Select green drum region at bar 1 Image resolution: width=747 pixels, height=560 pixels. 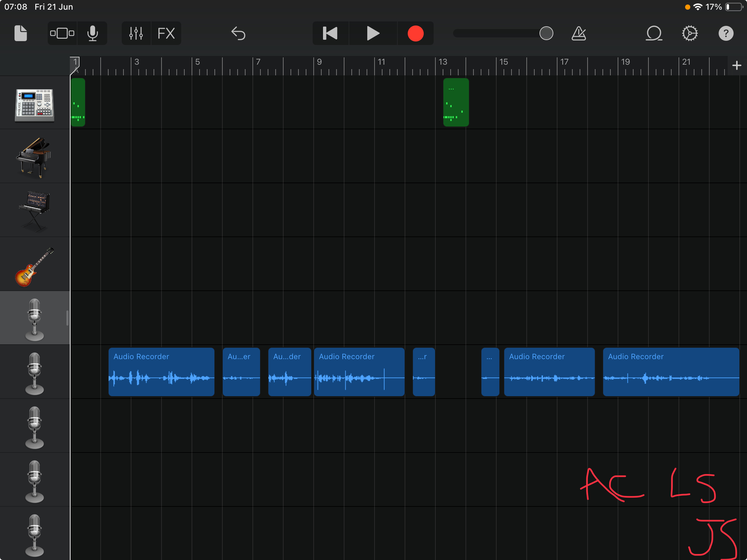point(78,102)
